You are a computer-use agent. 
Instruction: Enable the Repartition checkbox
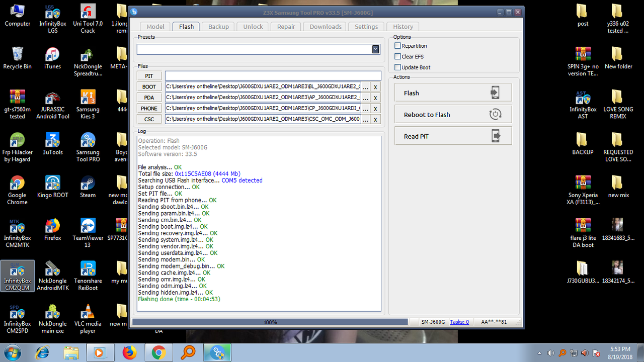(x=398, y=46)
